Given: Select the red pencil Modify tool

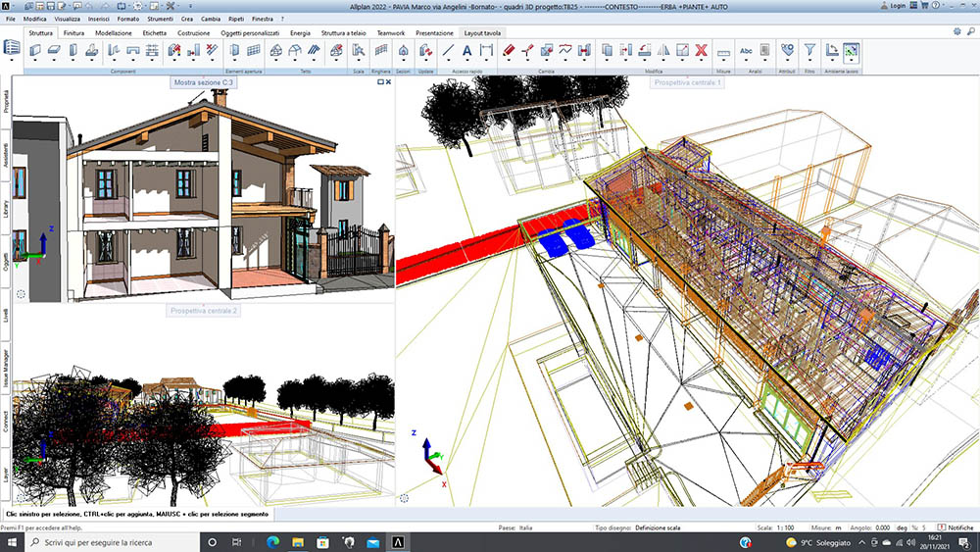Looking at the screenshot, I should coord(509,51).
